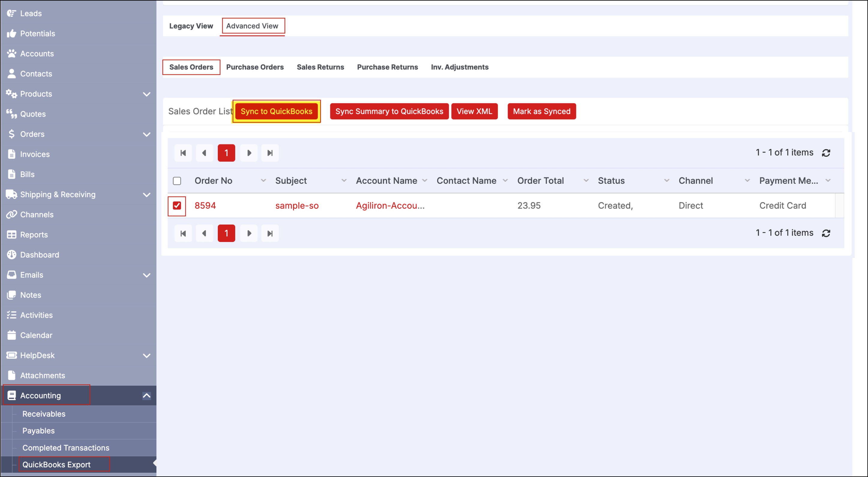The image size is (868, 477).
Task: Open the Status column filter menu
Action: pos(666,181)
